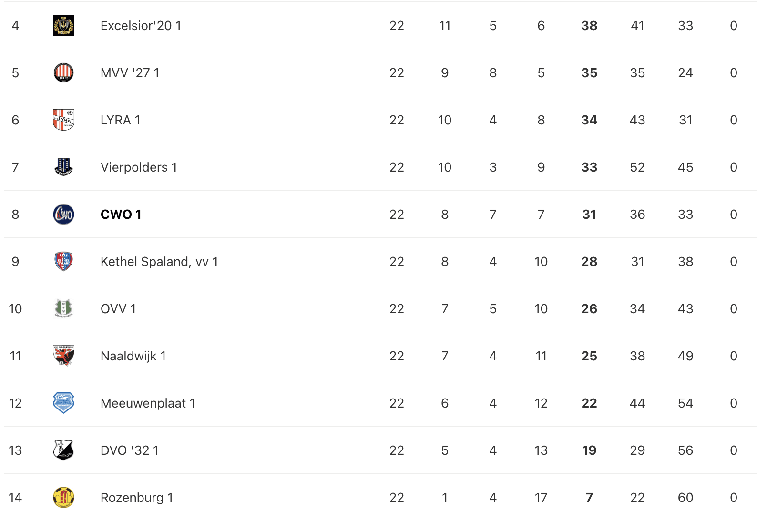The image size is (777, 532).
Task: Click Naaldwijk 1 team name
Action: (133, 356)
